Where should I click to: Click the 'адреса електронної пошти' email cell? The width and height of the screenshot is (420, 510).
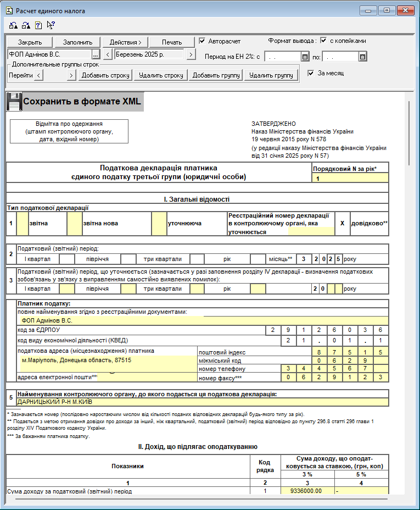click(x=147, y=378)
